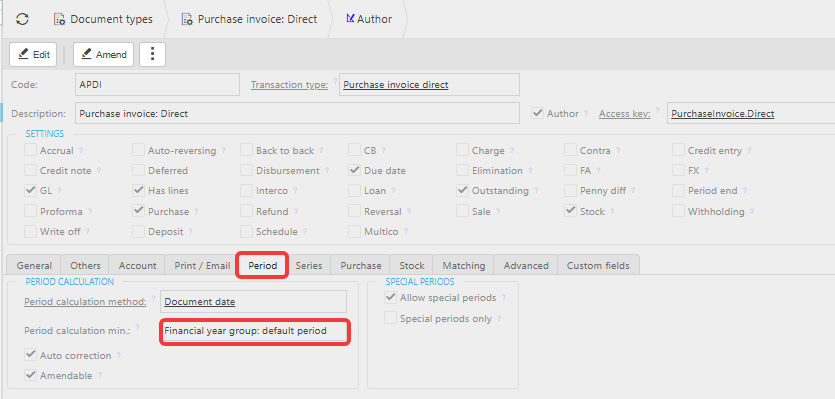
Task: Click the help icon next to FX
Action: point(706,170)
